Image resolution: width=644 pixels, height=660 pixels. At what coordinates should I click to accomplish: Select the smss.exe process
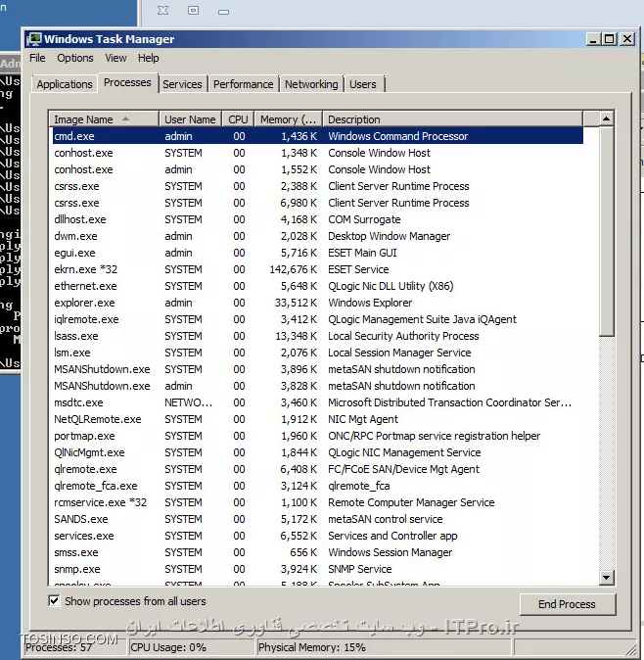point(318,552)
